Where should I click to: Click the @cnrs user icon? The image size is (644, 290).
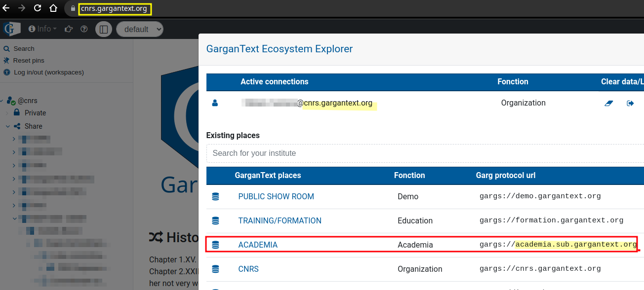(11, 101)
